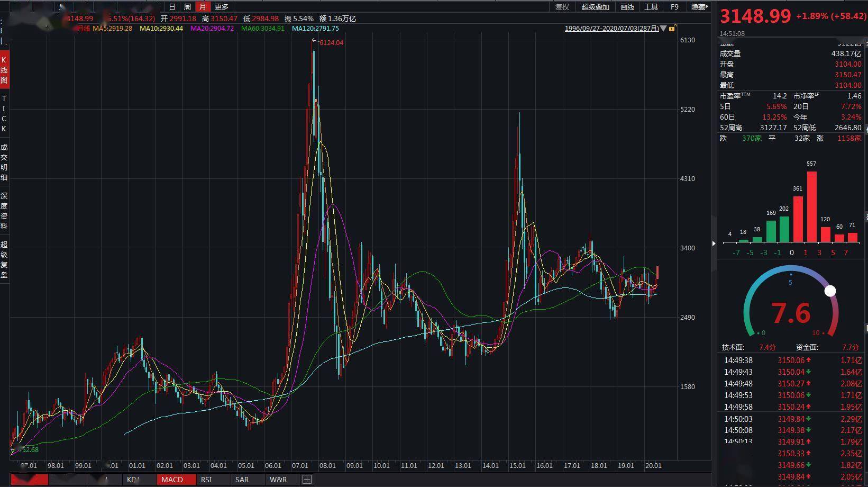Click the panel divider collapse arrow
This screenshot has height=487, width=868.
[714, 243]
